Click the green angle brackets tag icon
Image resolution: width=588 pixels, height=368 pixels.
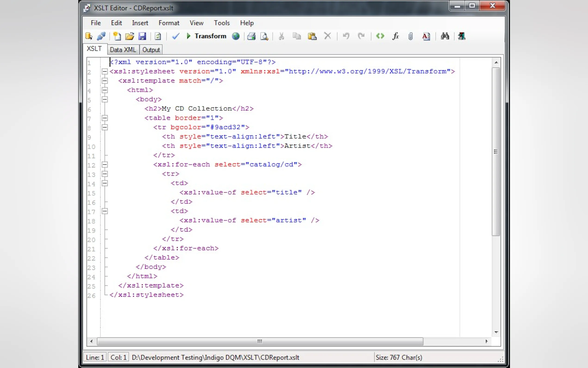(380, 36)
